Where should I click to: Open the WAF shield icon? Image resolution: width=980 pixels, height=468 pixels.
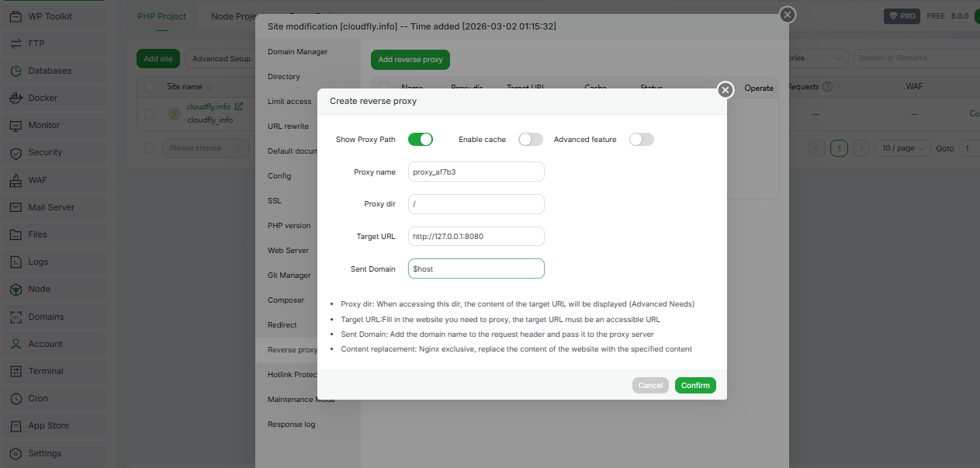pyautogui.click(x=16, y=180)
